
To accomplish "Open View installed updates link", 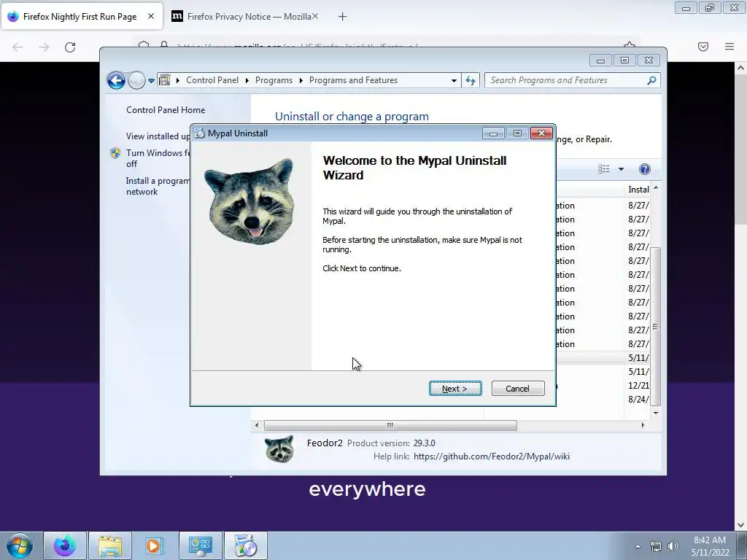I will (158, 136).
